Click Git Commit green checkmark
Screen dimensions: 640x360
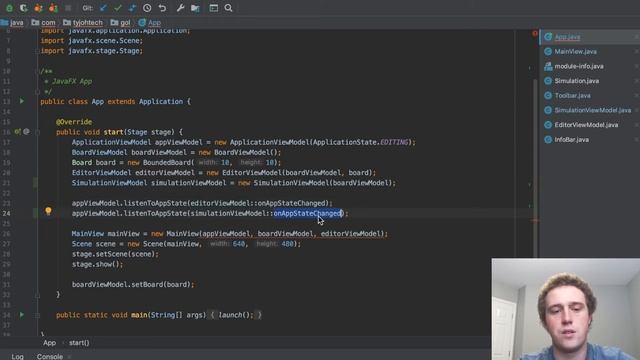pos(118,8)
